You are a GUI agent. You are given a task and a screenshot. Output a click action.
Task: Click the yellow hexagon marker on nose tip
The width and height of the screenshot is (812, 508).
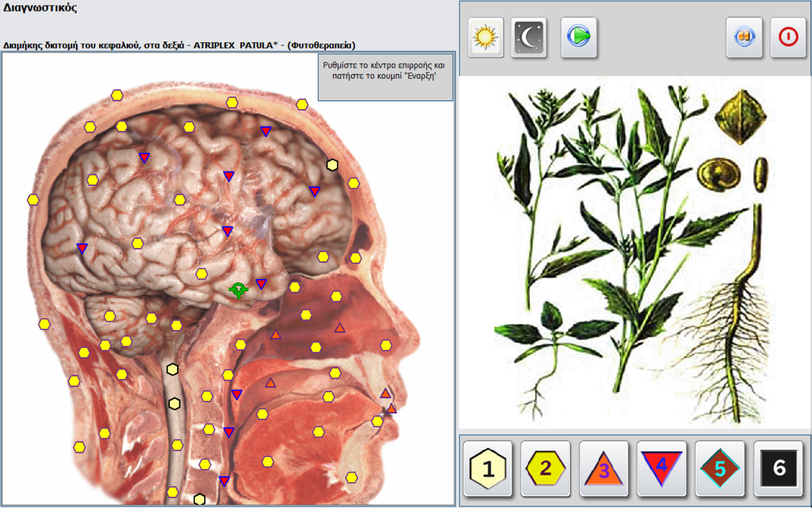[x=386, y=346]
